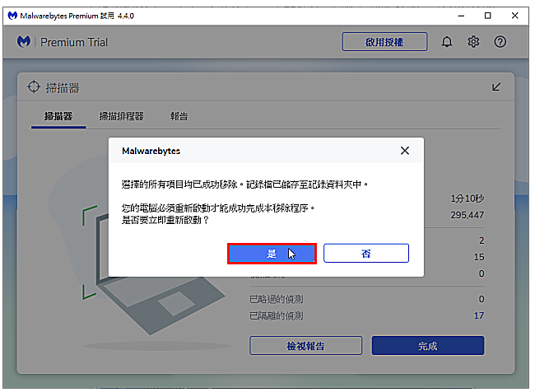Maximize the Malwarebytes window

[487, 16]
